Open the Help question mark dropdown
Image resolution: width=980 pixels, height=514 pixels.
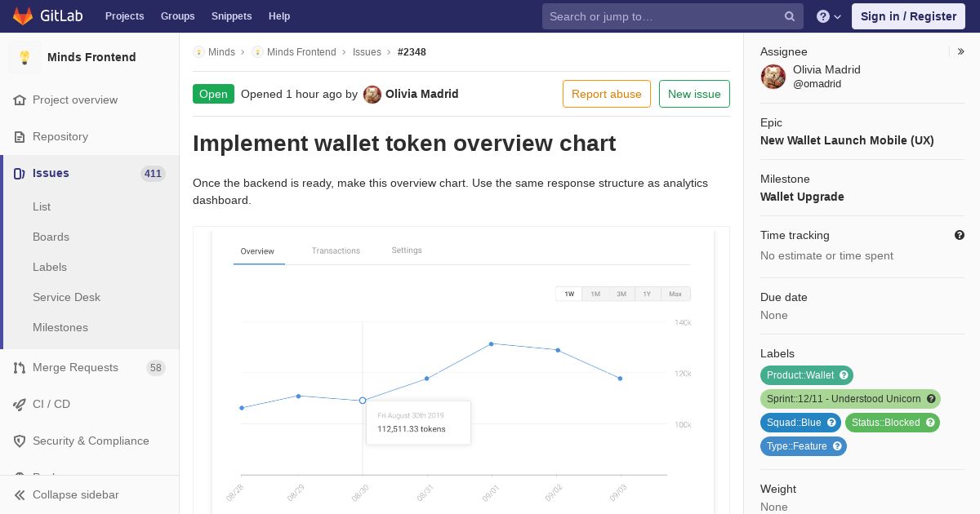click(829, 16)
